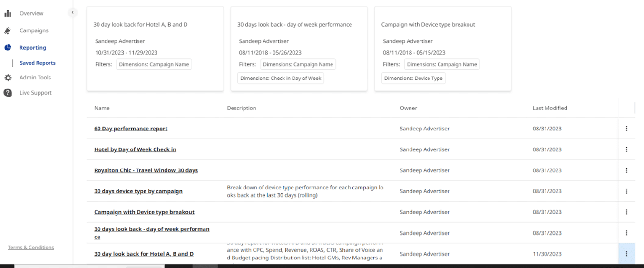The height and width of the screenshot is (268, 644).
Task: Open three-dot menu for Royalton Chic report
Action: coord(626,170)
